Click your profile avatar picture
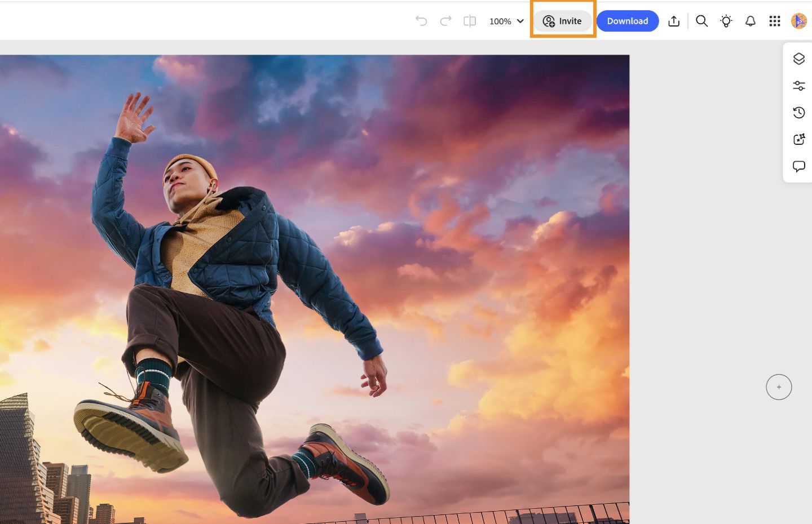812x524 pixels. pos(799,21)
